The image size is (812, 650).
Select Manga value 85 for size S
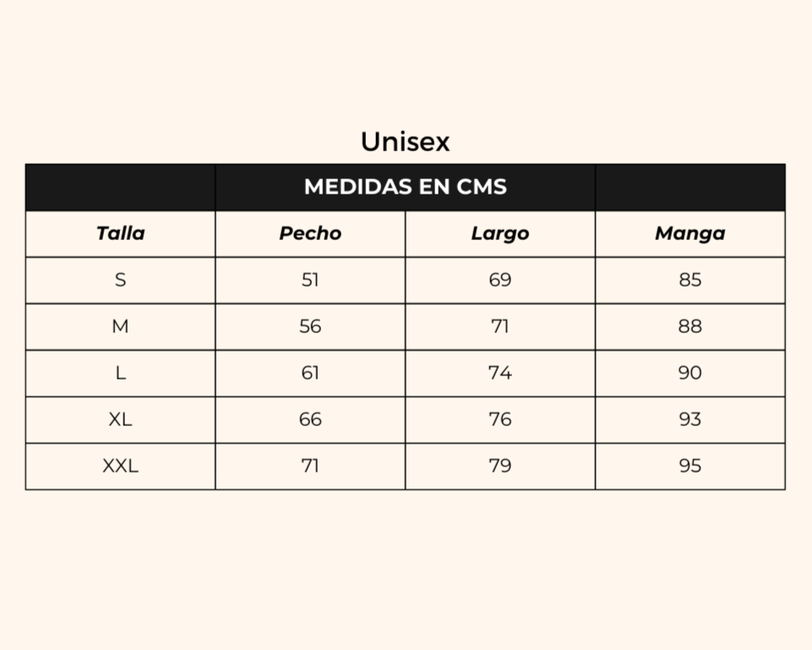click(689, 280)
